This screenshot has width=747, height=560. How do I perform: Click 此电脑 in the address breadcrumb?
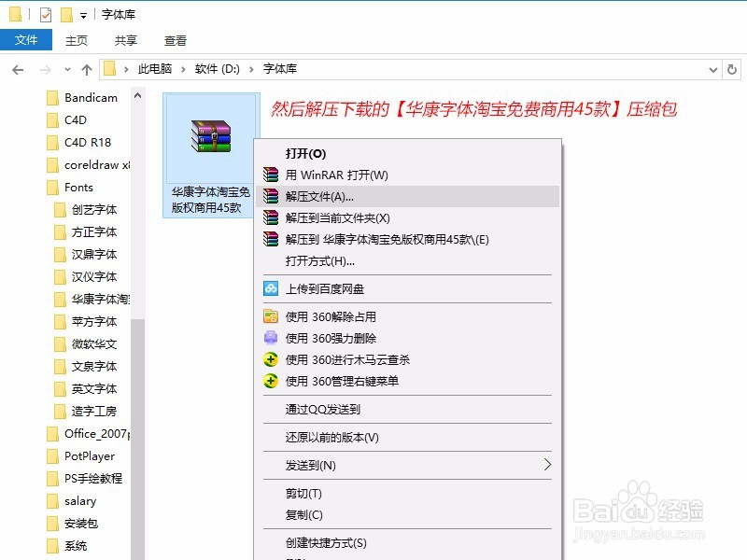coord(155,69)
